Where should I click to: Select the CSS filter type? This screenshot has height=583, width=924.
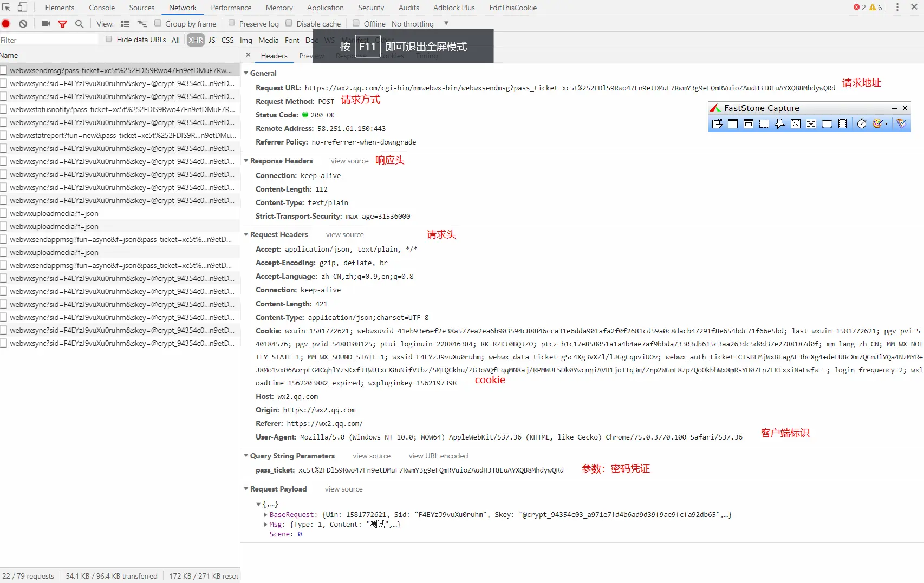(227, 40)
